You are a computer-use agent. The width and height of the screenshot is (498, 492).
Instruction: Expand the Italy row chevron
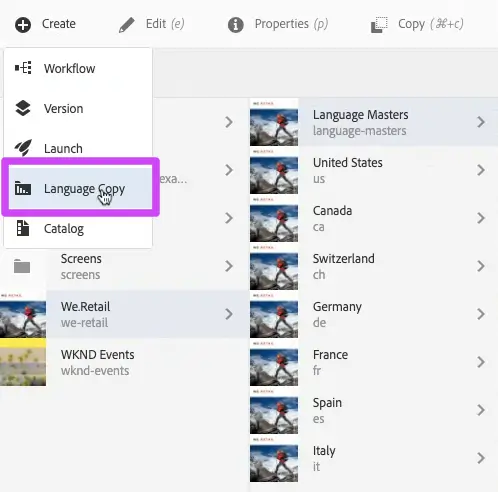pos(480,458)
